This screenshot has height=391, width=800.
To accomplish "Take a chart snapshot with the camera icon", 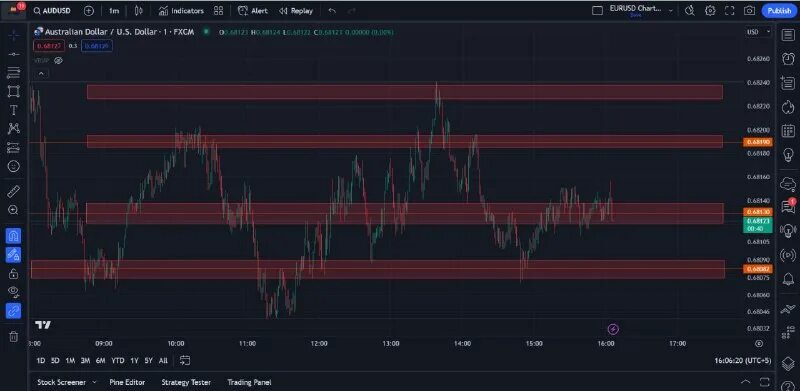I will (x=749, y=11).
